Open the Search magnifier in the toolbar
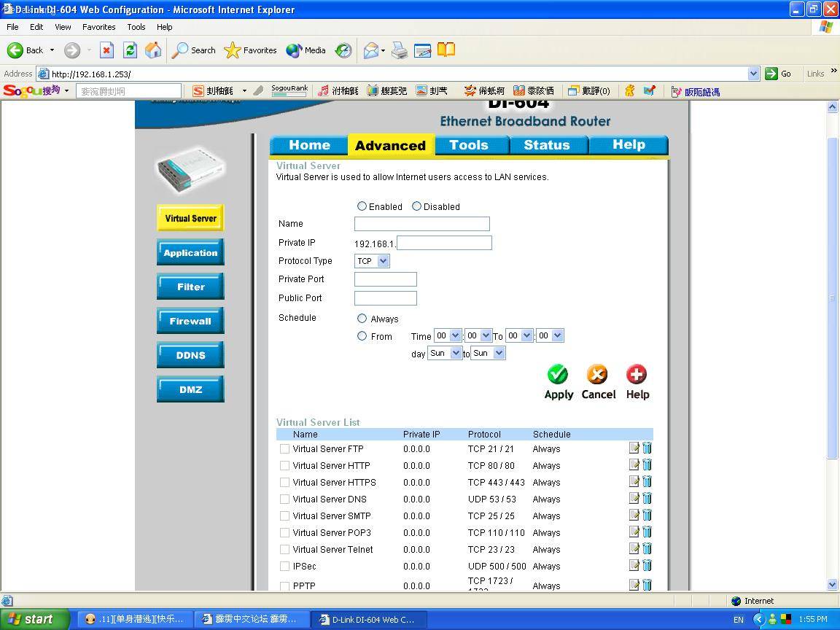The height and width of the screenshot is (630, 840). pos(179,50)
